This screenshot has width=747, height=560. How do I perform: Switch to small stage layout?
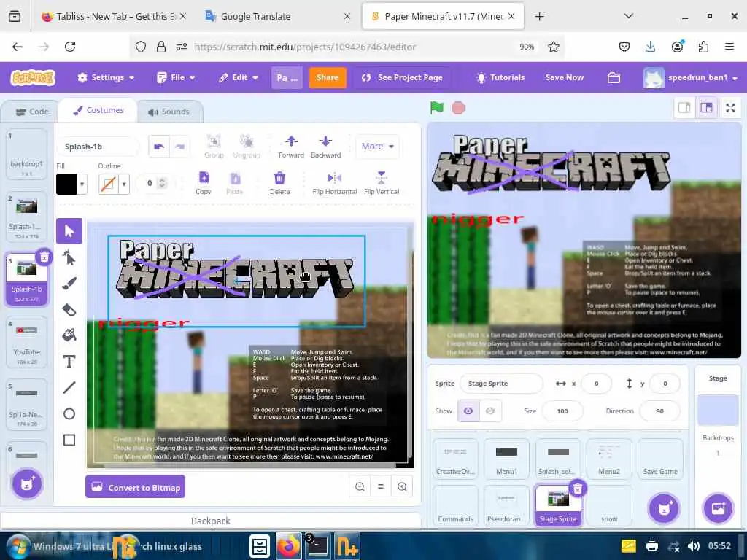click(684, 108)
